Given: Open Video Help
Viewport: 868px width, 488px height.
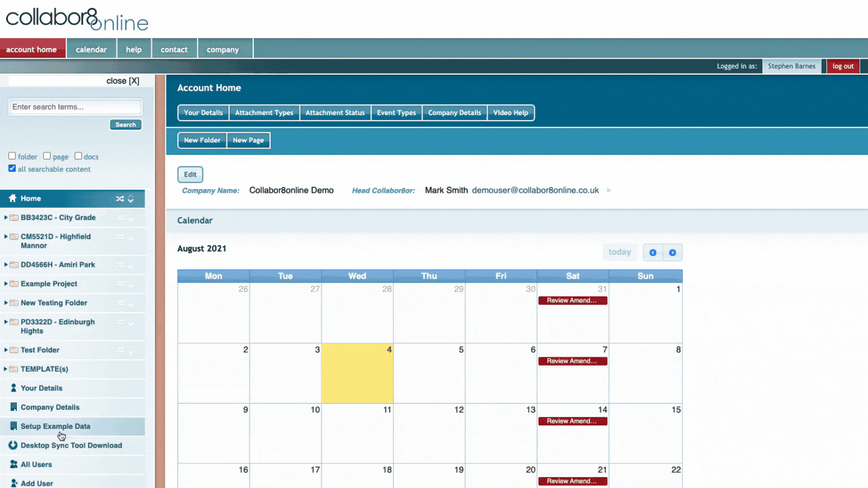Looking at the screenshot, I should coord(511,113).
